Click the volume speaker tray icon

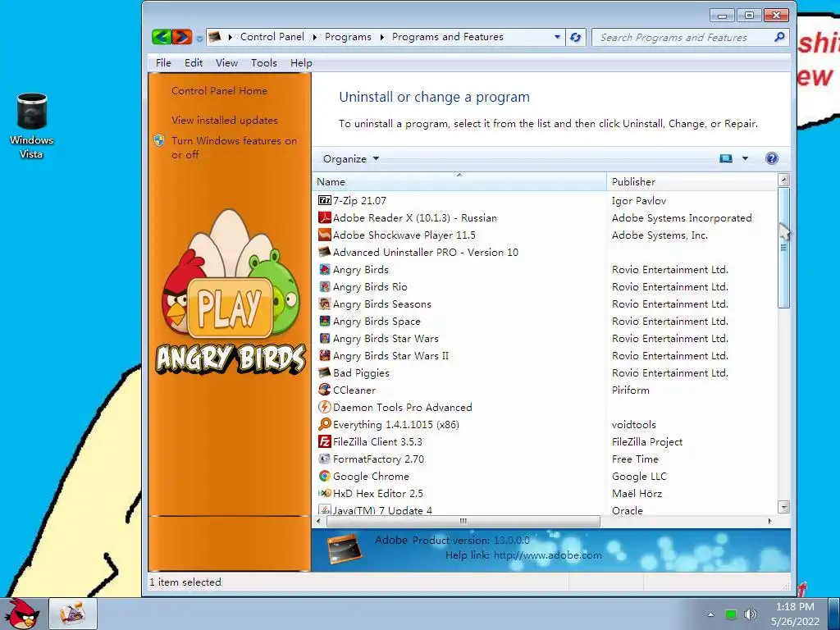tap(751, 614)
